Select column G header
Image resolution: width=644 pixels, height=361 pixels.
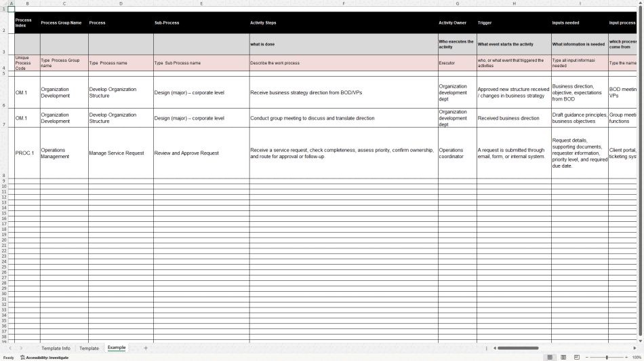point(457,3)
